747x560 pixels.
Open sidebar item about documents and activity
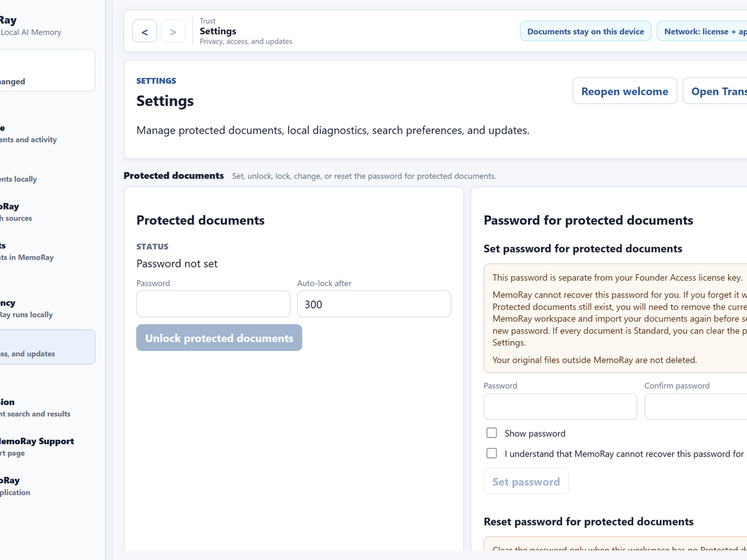(46, 133)
